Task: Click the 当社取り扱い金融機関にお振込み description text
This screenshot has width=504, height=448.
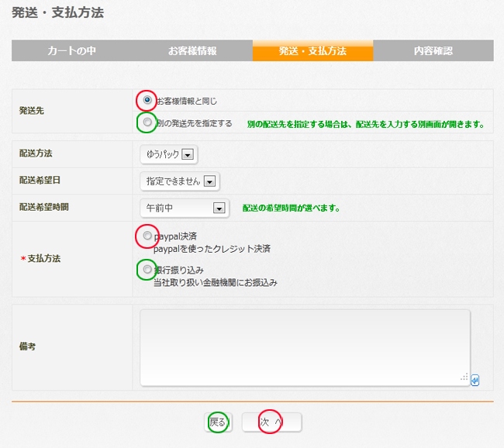Action: (216, 283)
